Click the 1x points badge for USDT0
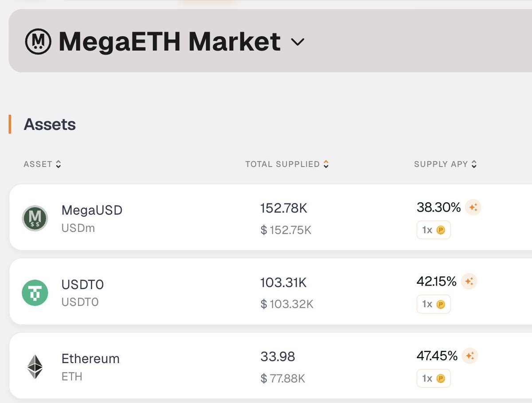 click(x=434, y=304)
